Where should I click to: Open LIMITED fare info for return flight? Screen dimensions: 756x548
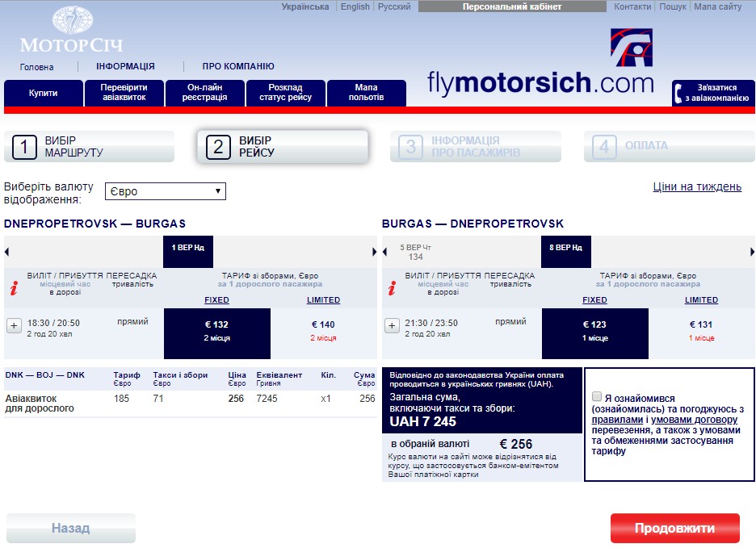click(x=702, y=299)
